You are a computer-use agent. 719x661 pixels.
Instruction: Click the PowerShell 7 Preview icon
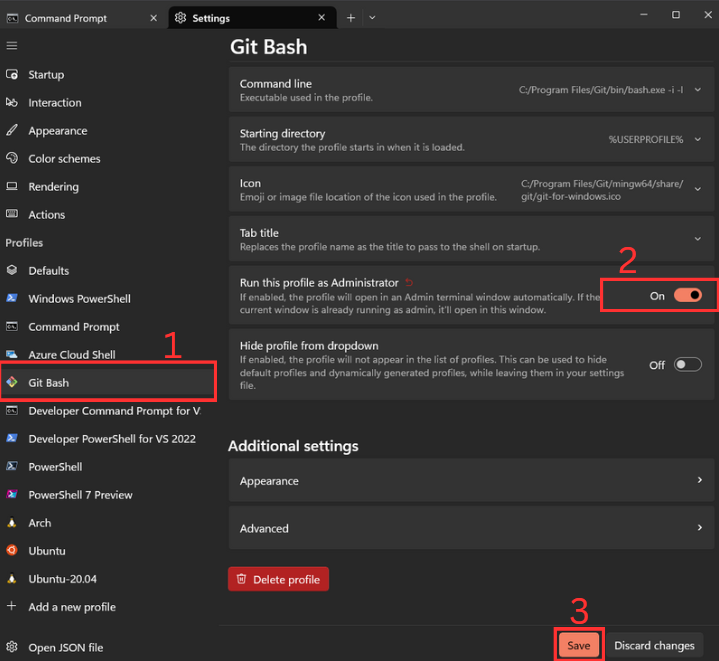[12, 494]
